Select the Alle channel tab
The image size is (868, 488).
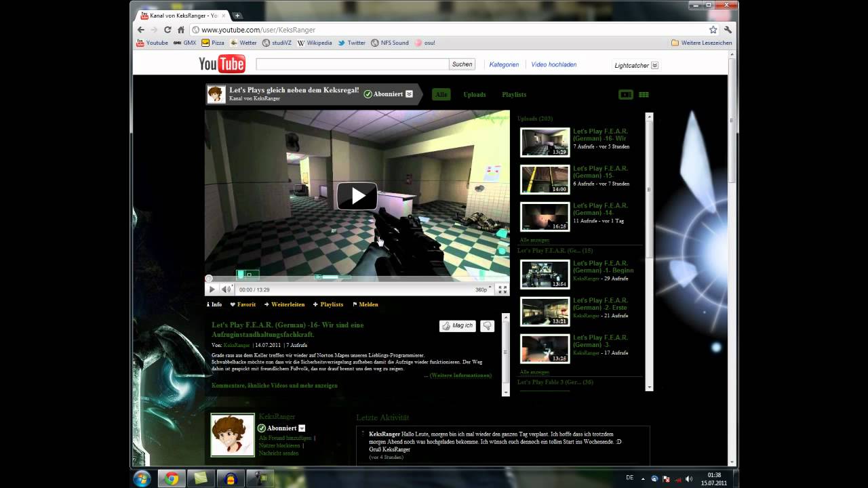click(x=441, y=95)
